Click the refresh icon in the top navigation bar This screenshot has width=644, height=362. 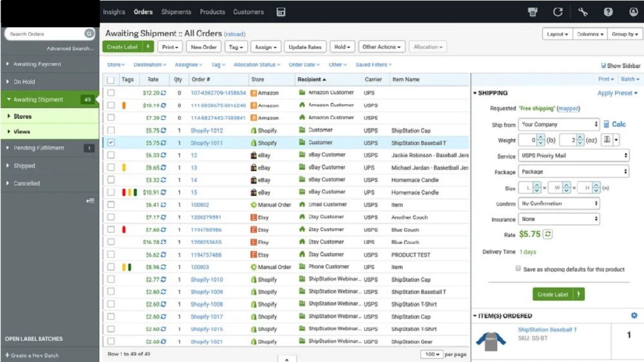point(557,11)
